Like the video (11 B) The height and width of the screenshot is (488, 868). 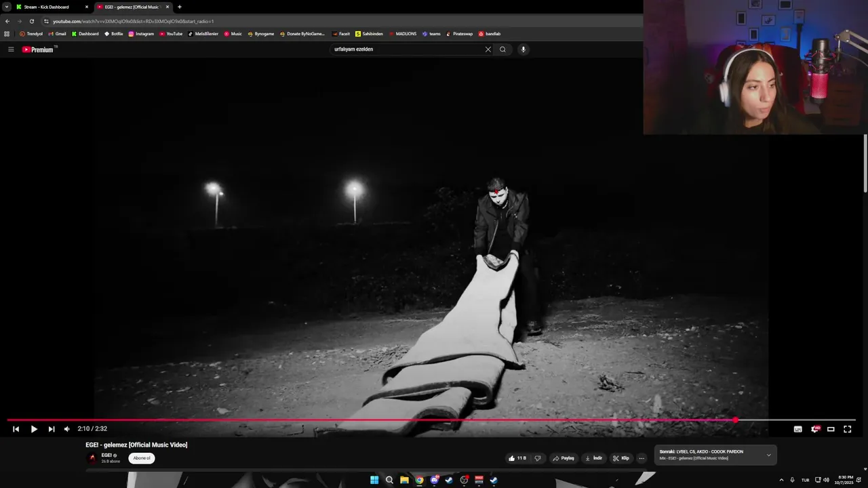[517, 458]
